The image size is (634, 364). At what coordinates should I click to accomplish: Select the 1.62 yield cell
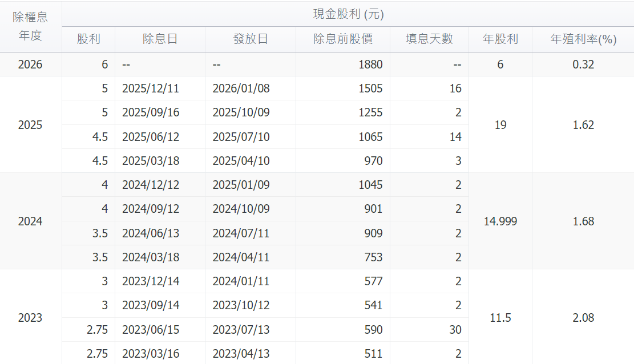pos(583,124)
